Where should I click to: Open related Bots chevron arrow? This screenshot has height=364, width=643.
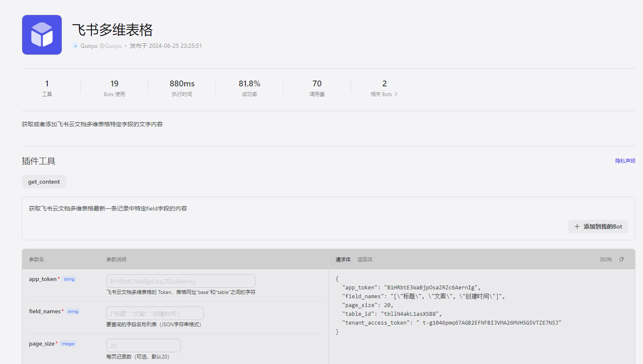(396, 94)
